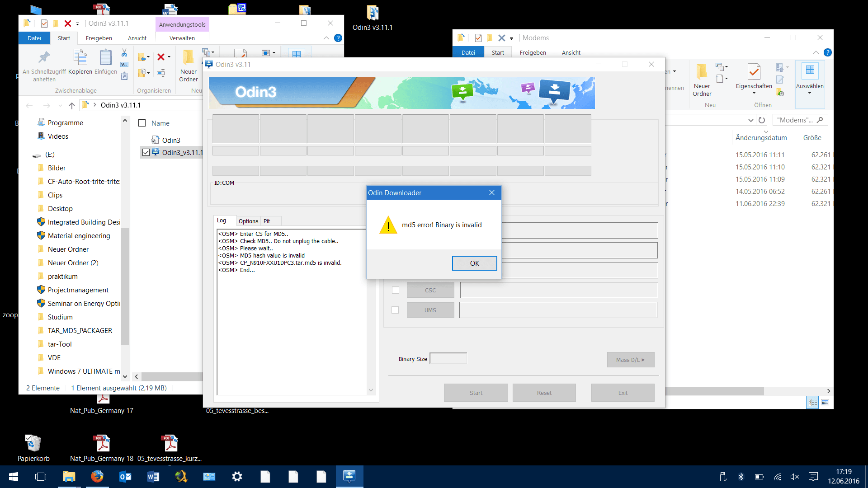Select TAR_MD5_PACKAGER folder in navigation pane

[x=80, y=331]
